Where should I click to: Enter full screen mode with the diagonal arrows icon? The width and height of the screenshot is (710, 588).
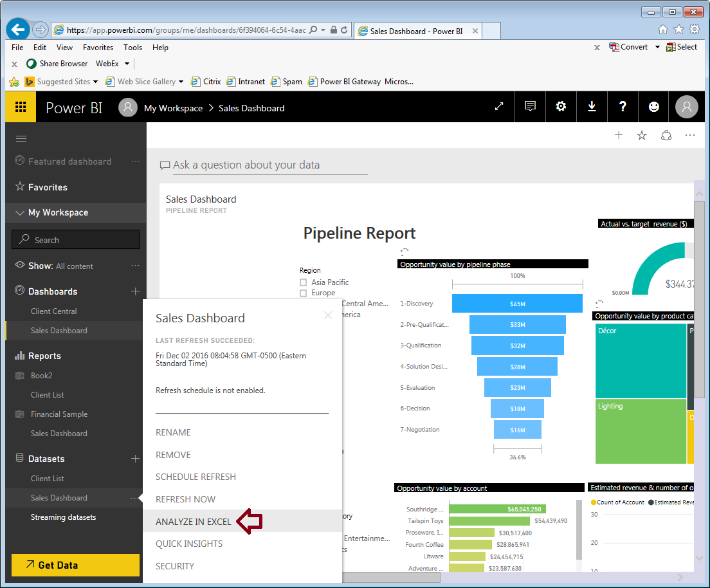point(499,107)
